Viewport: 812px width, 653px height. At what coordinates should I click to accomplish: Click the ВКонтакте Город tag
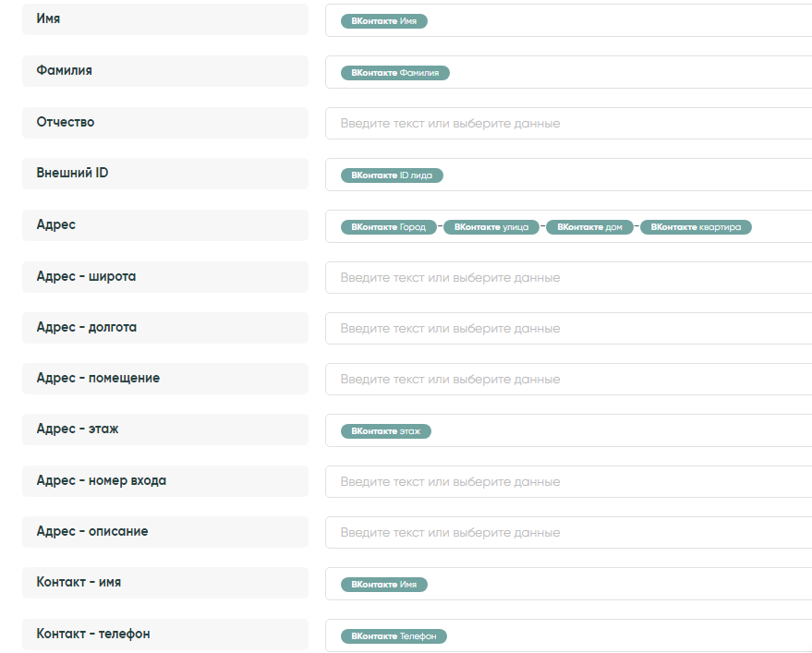click(388, 226)
